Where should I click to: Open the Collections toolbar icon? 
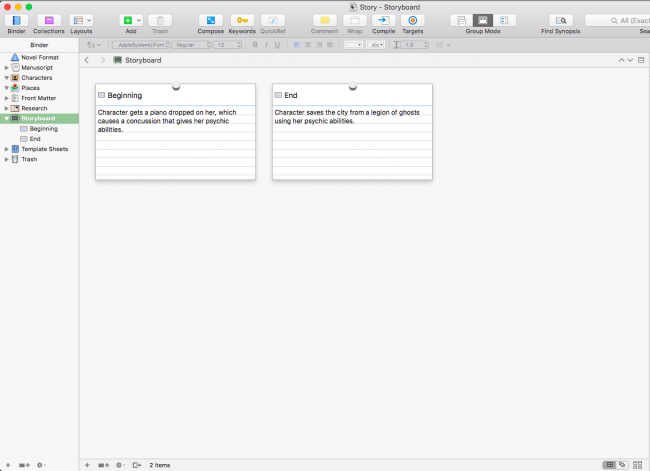tap(49, 20)
